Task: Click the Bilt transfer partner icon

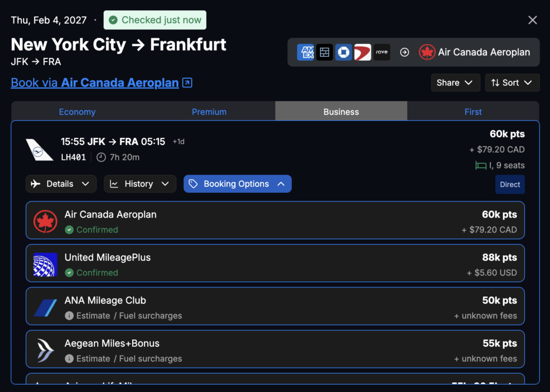Action: click(x=324, y=52)
